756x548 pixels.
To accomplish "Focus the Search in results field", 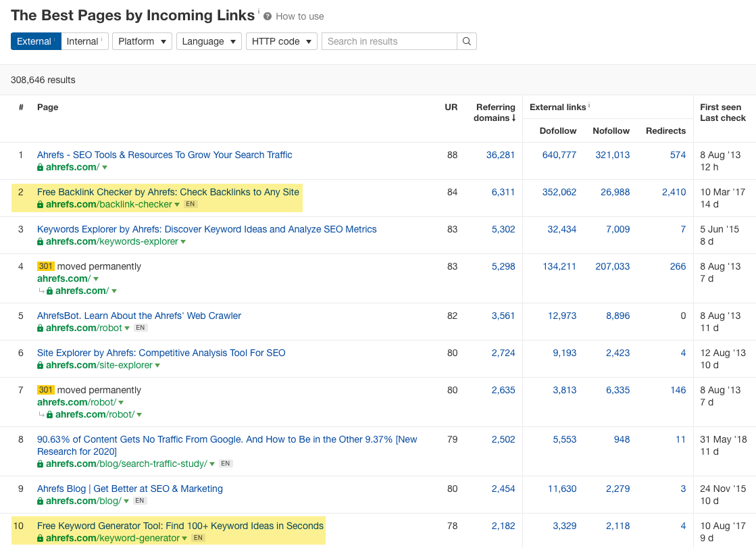I will coord(389,41).
